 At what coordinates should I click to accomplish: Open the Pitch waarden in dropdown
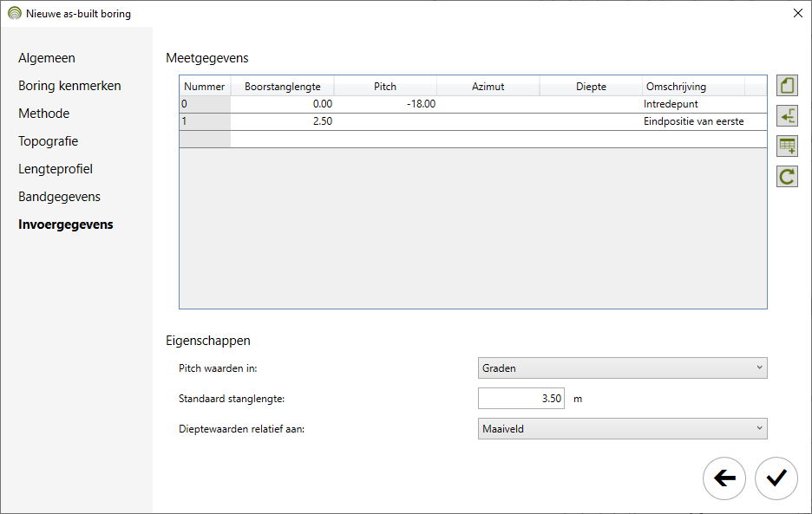[623, 368]
